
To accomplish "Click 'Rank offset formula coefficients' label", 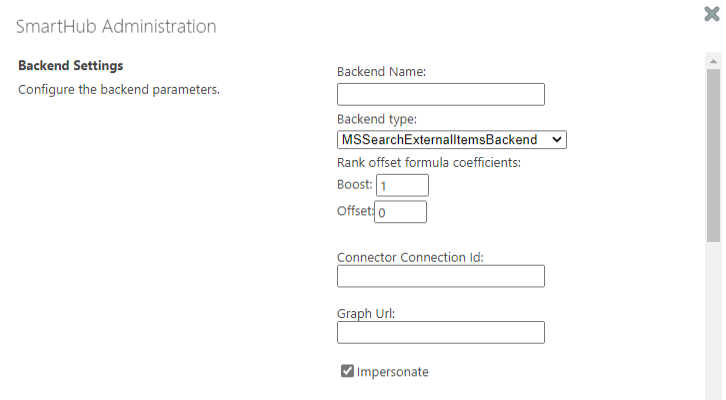I will click(430, 162).
